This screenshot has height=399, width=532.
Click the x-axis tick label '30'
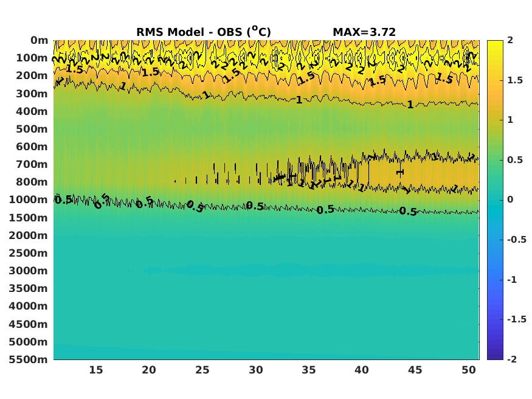[x=256, y=370]
